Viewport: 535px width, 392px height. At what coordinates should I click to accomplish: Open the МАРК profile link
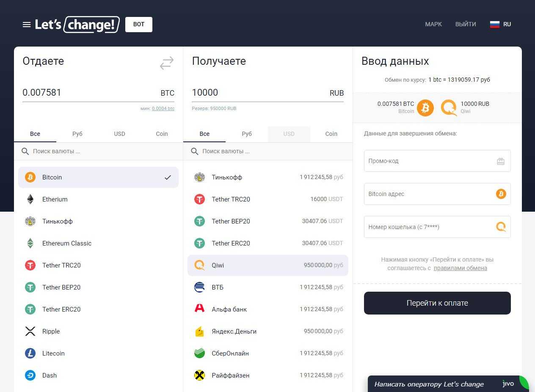click(x=433, y=25)
